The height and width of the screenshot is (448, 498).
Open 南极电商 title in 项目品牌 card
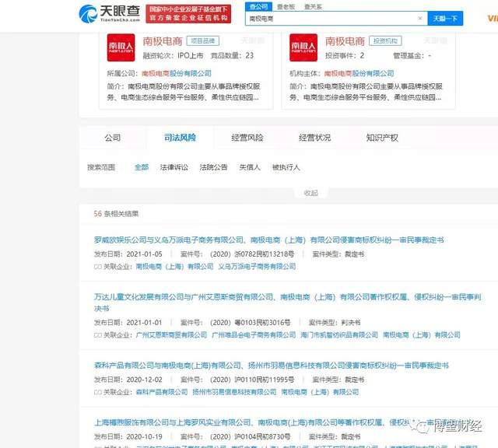[x=163, y=41]
